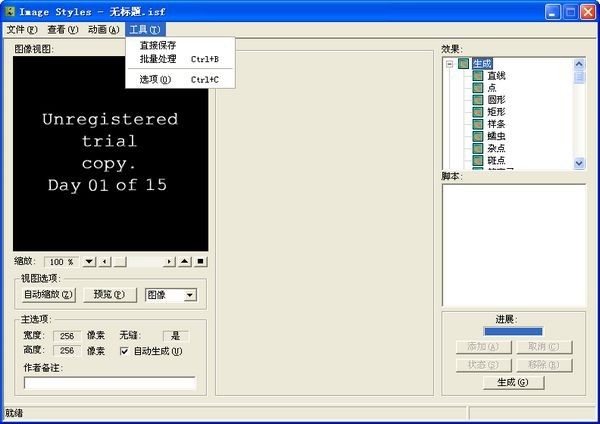Click the 就绪 status bar text

pos(14,413)
